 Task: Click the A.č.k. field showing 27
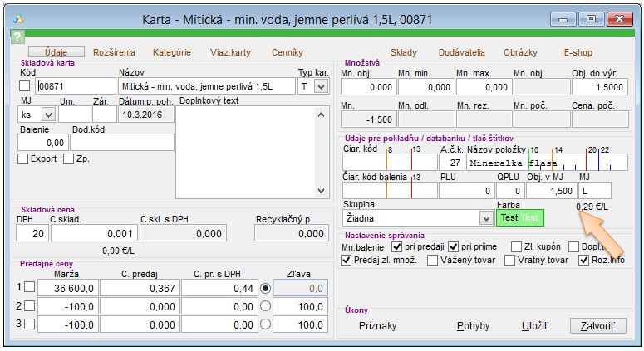pos(452,163)
